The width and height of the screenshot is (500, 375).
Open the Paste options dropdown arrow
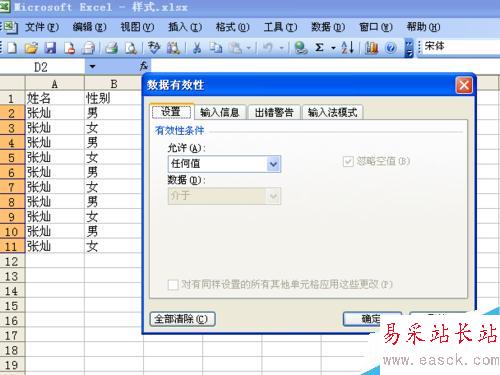248,48
